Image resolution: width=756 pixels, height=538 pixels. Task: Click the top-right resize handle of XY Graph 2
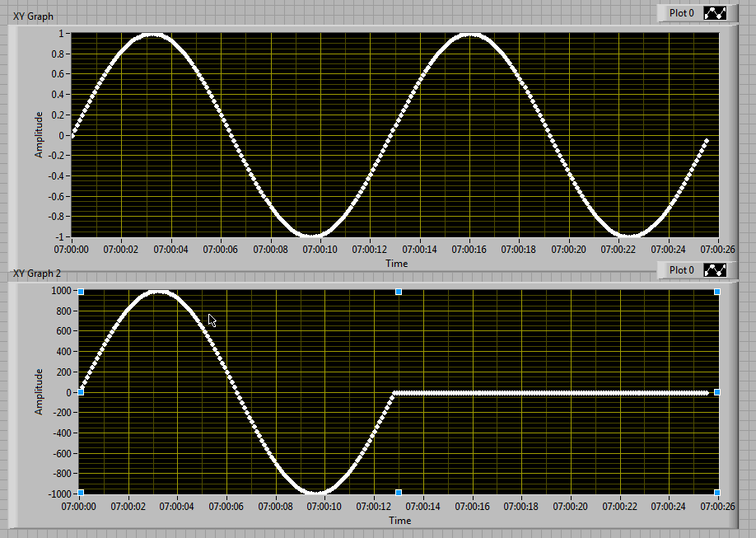[717, 292]
